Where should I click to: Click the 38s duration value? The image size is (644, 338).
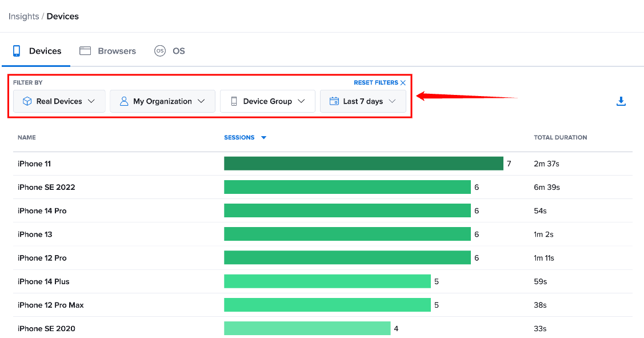(x=540, y=305)
